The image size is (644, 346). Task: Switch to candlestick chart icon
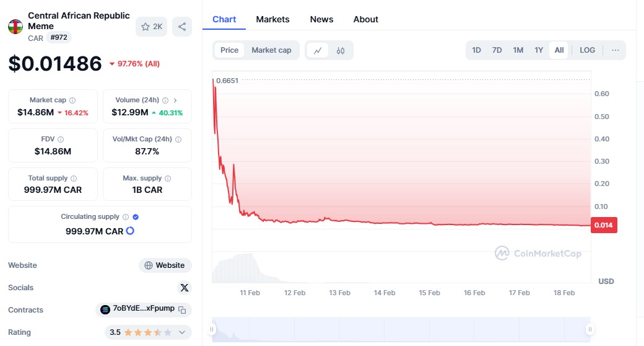341,50
